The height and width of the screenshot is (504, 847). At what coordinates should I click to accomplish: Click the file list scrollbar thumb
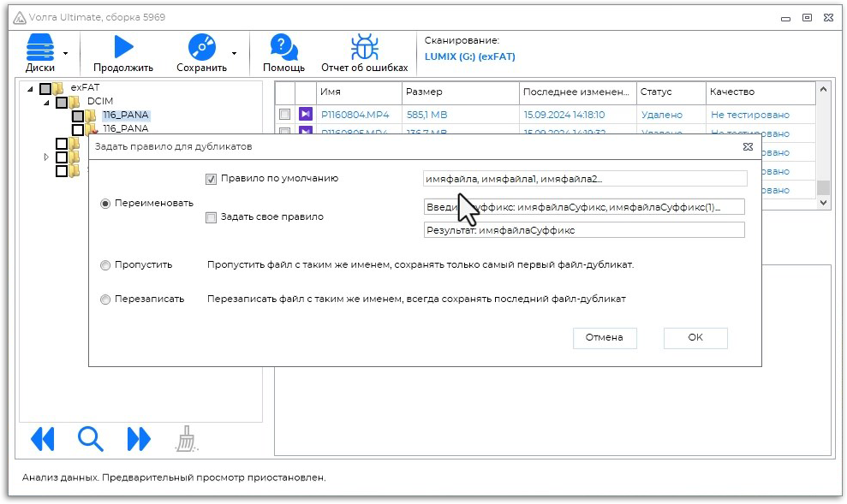click(x=823, y=187)
